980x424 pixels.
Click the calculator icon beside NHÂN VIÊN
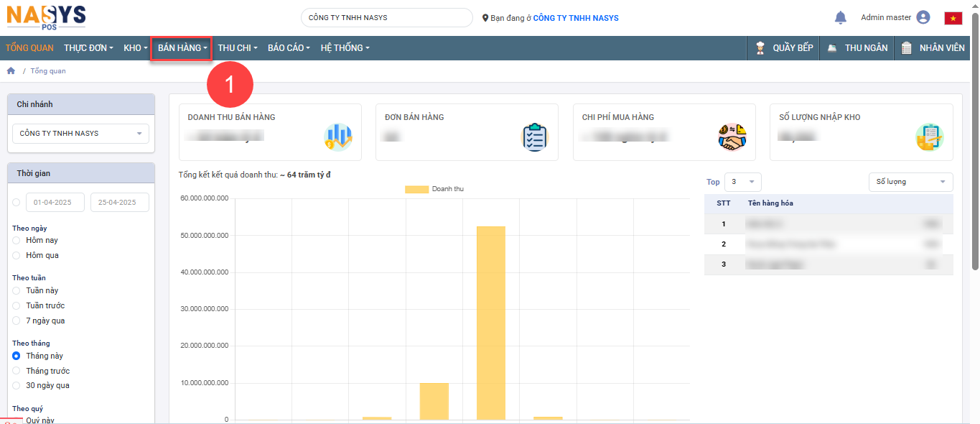coord(906,48)
